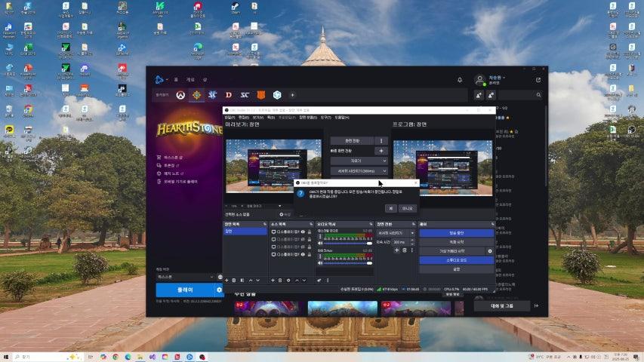Toggle visibility of fourth display capture source
Image resolution: width=644 pixels, height=362 pixels.
point(303,254)
